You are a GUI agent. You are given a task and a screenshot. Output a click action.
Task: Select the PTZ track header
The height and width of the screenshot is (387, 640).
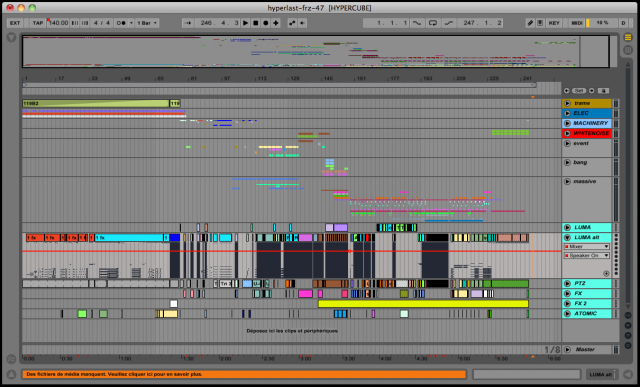click(587, 283)
